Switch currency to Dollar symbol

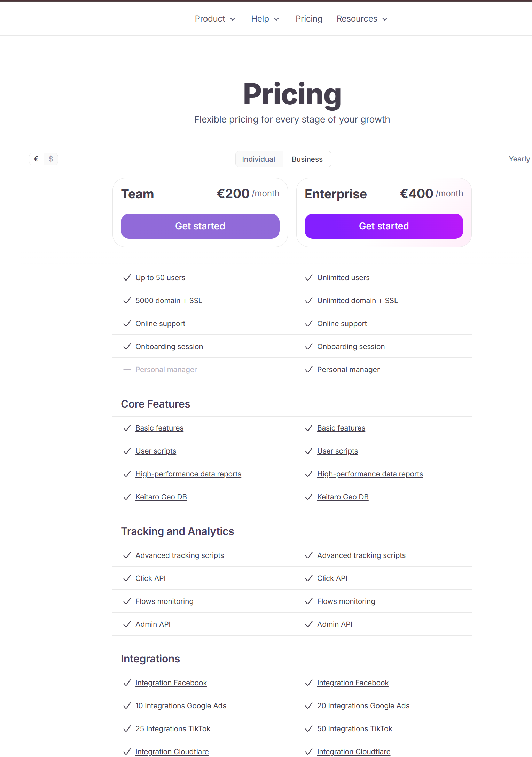click(51, 159)
